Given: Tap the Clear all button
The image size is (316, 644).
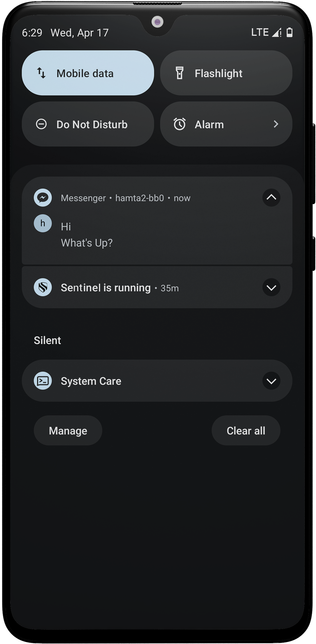Looking at the screenshot, I should [246, 431].
